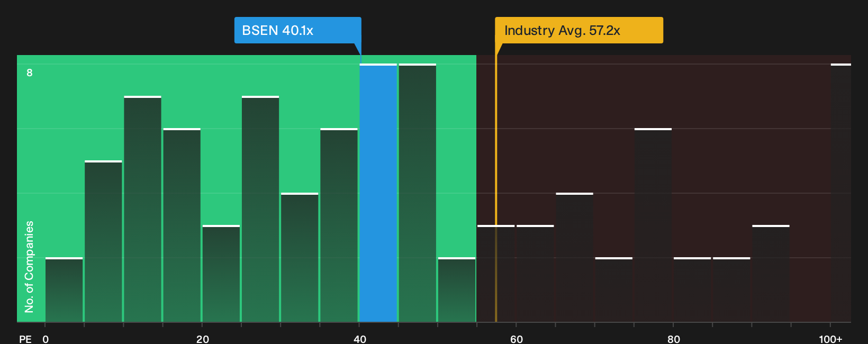The image size is (868, 344).
Task: Select the histogram bar for PE 75-80
Action: point(653,225)
